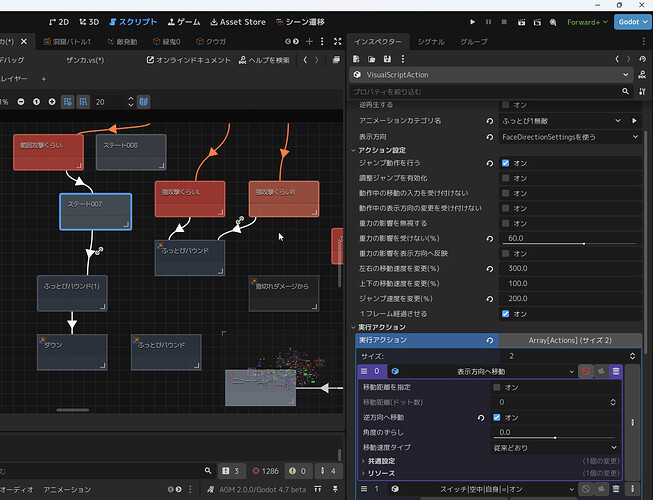Toggle ジャンプ動作を行う checkbox

[505, 163]
